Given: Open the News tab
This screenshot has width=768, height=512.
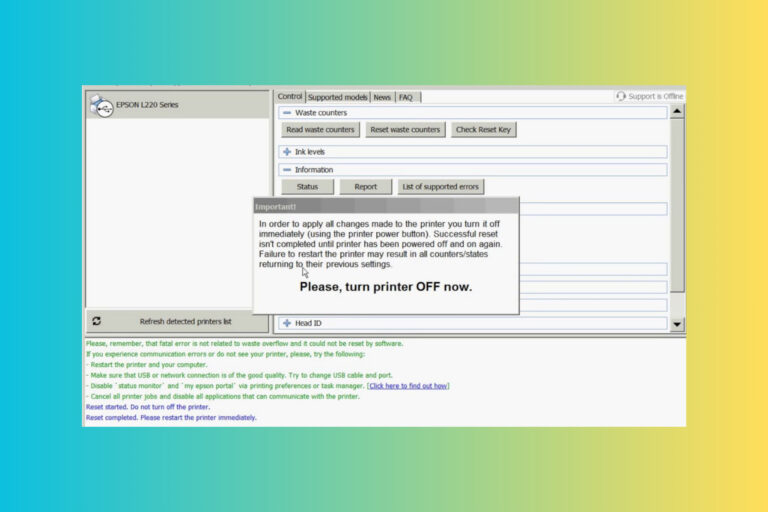Looking at the screenshot, I should [382, 97].
